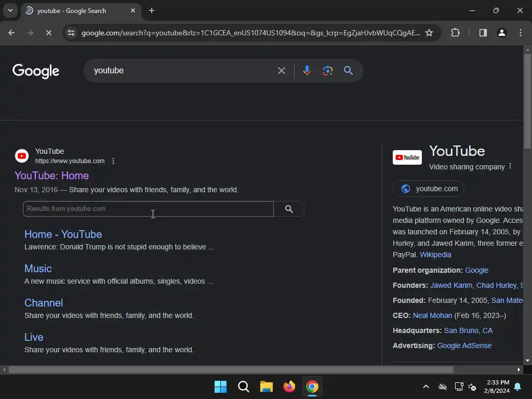Click youtube.com button in knowledge panel
Image resolution: width=532 pixels, height=399 pixels.
[x=429, y=189]
